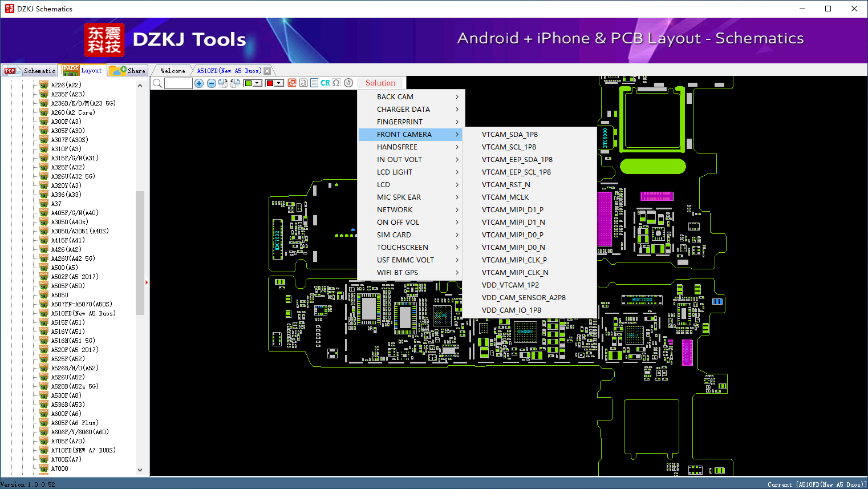Select VTCAM_SCL_1P8 signal
The image size is (868, 489).
[x=530, y=147]
